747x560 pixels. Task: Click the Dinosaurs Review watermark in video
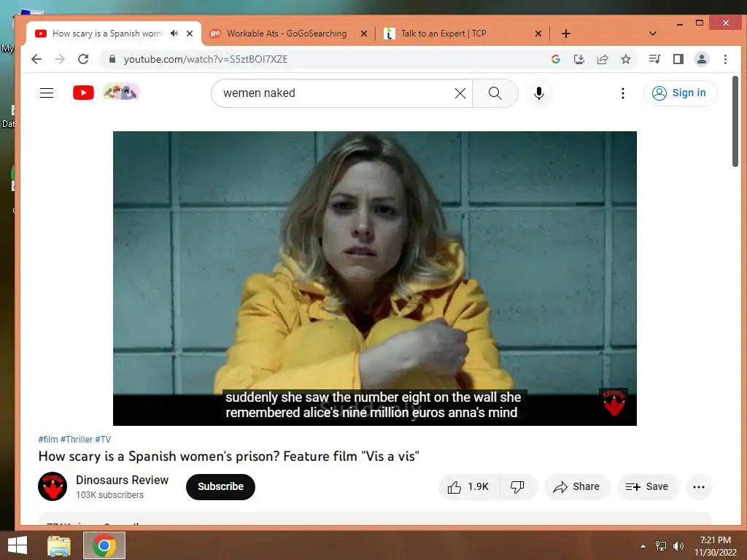click(x=614, y=402)
